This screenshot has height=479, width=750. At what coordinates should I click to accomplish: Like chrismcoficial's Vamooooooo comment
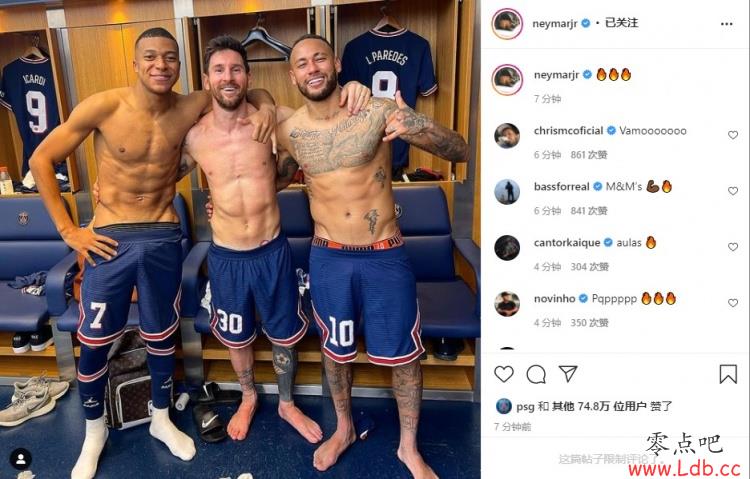click(733, 135)
